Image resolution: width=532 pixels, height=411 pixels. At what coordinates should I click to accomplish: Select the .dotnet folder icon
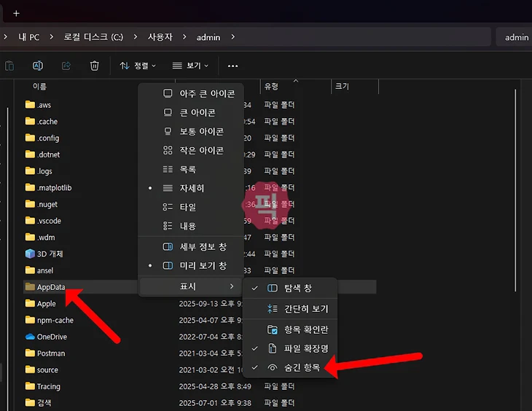30,154
